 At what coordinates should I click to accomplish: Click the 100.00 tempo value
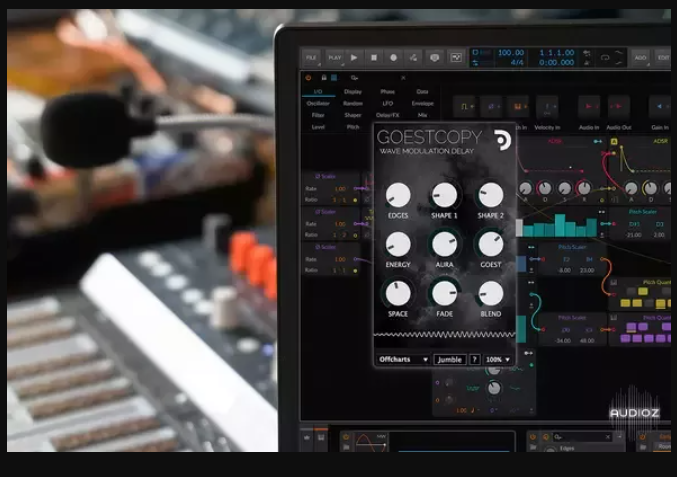511,53
